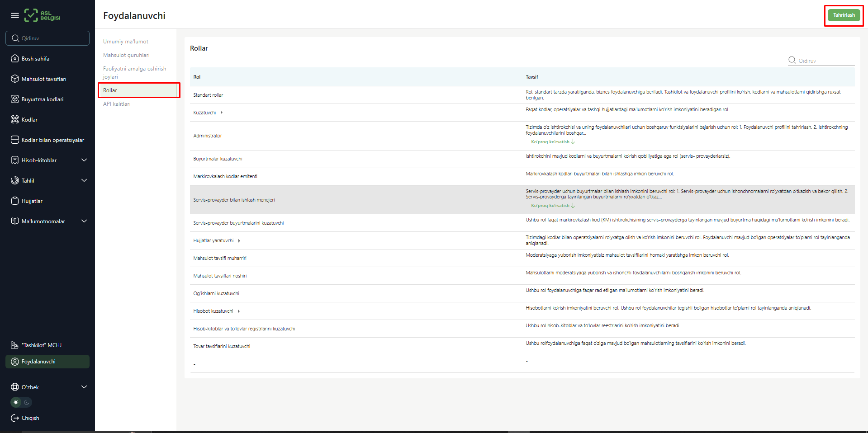The height and width of the screenshot is (433, 868).
Task: Select Hisob-kitoblar va to'lovlar registrlarini kuzatuvchi
Action: (522, 329)
